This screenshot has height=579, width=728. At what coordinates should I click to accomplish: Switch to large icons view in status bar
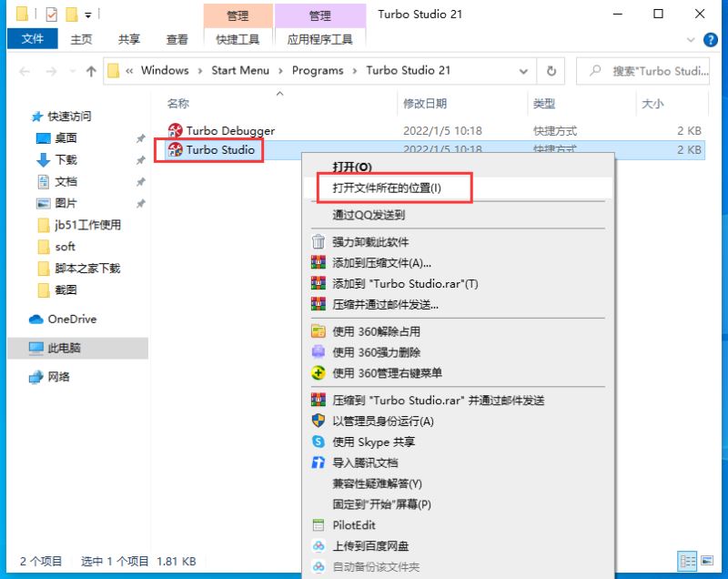click(707, 561)
